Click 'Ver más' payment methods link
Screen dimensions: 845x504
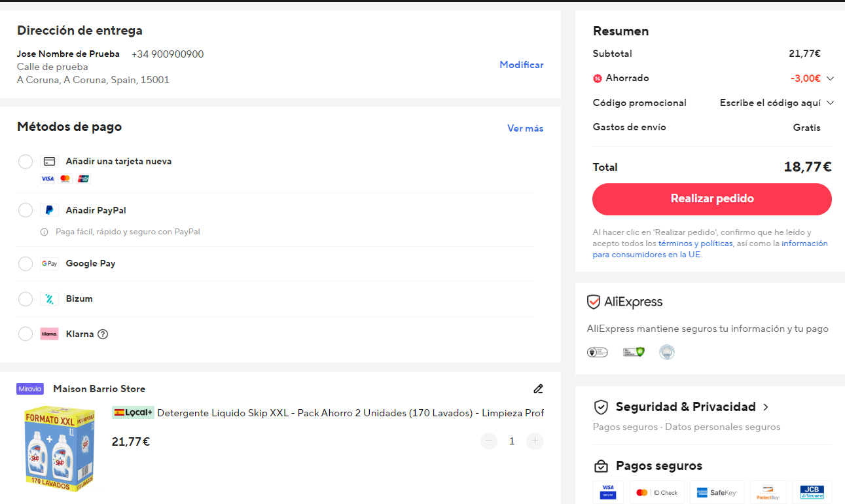[x=526, y=128]
